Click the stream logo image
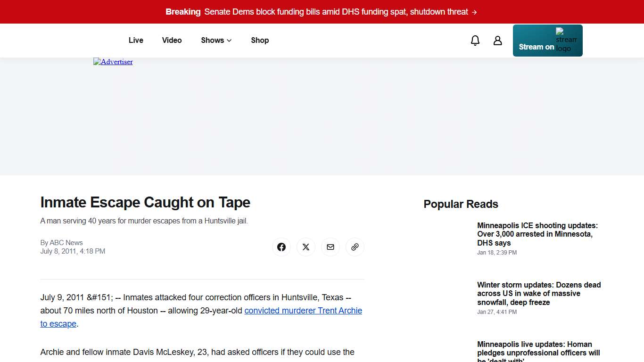The height and width of the screenshot is (362, 644). 566,40
